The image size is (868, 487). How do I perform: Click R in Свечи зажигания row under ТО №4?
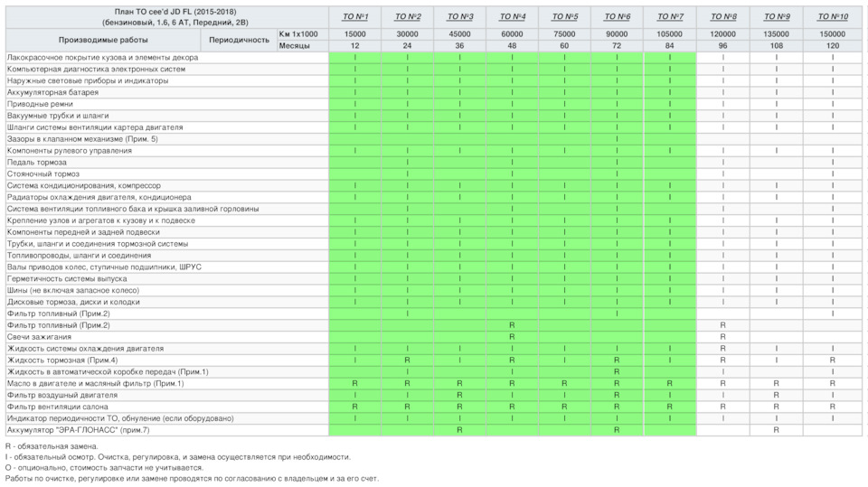(512, 336)
